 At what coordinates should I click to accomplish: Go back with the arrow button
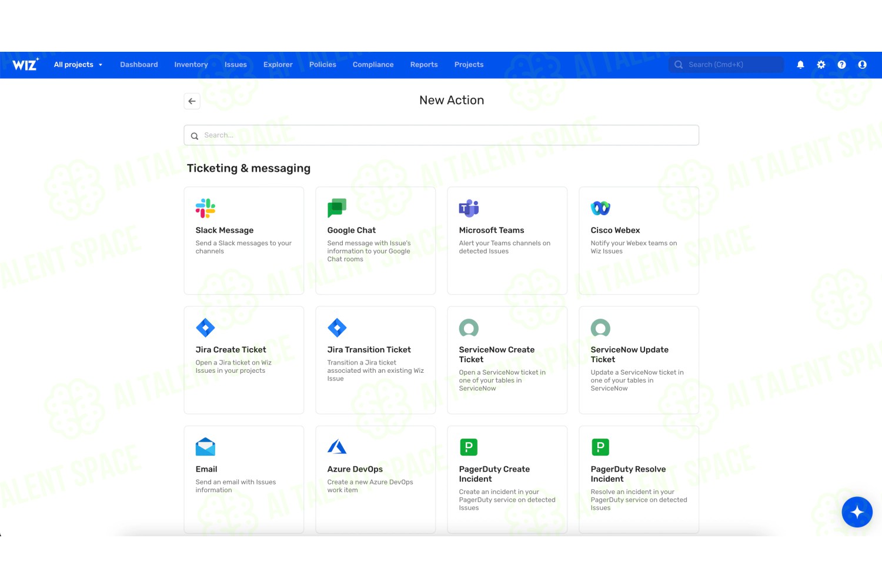coord(192,101)
